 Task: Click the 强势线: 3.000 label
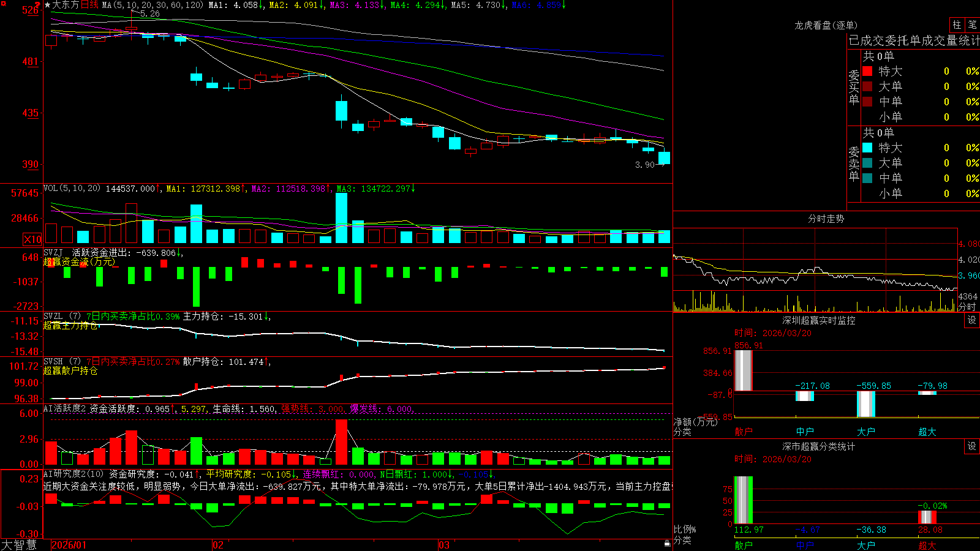pos(312,409)
